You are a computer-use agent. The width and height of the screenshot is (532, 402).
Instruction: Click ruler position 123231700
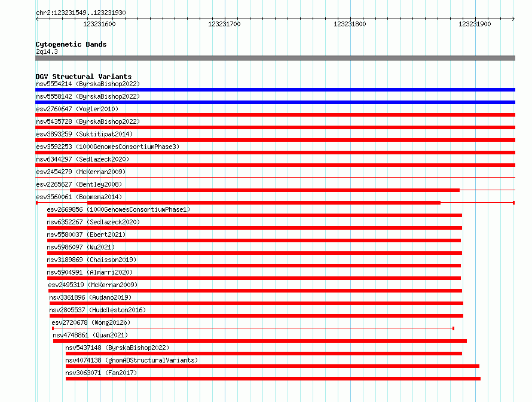click(224, 24)
